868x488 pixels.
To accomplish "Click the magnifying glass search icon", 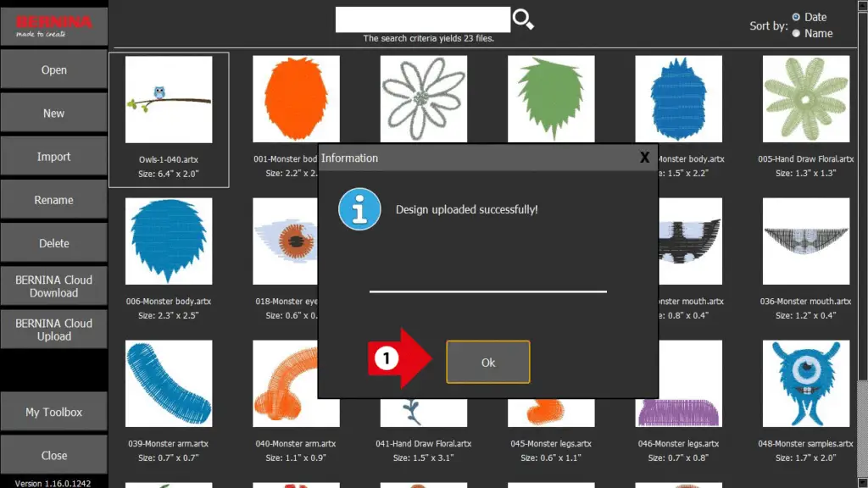I will pos(523,20).
